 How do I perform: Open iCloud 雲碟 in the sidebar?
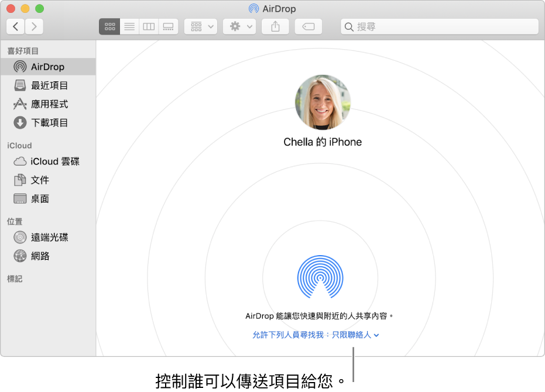click(48, 161)
